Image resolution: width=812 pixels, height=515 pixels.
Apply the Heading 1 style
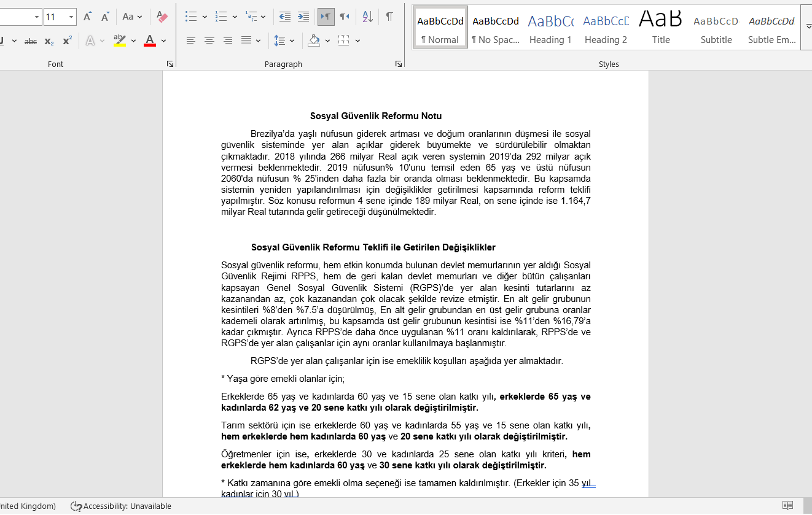[550, 28]
